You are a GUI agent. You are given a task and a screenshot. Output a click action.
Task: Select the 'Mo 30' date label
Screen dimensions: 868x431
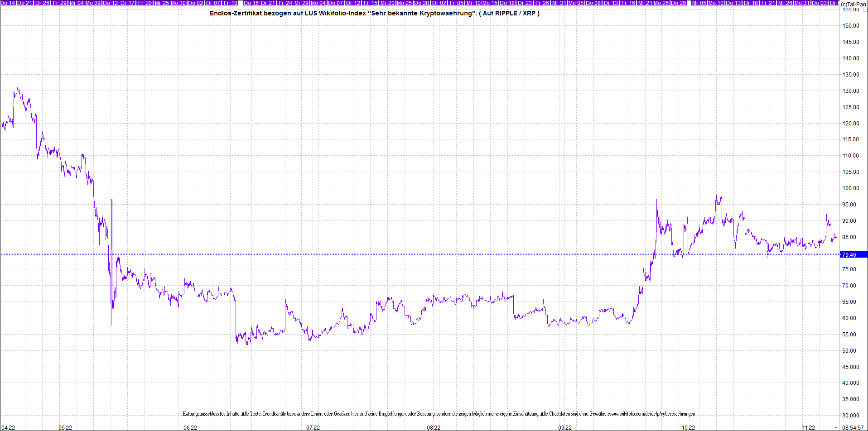pyautogui.click(x=178, y=3)
